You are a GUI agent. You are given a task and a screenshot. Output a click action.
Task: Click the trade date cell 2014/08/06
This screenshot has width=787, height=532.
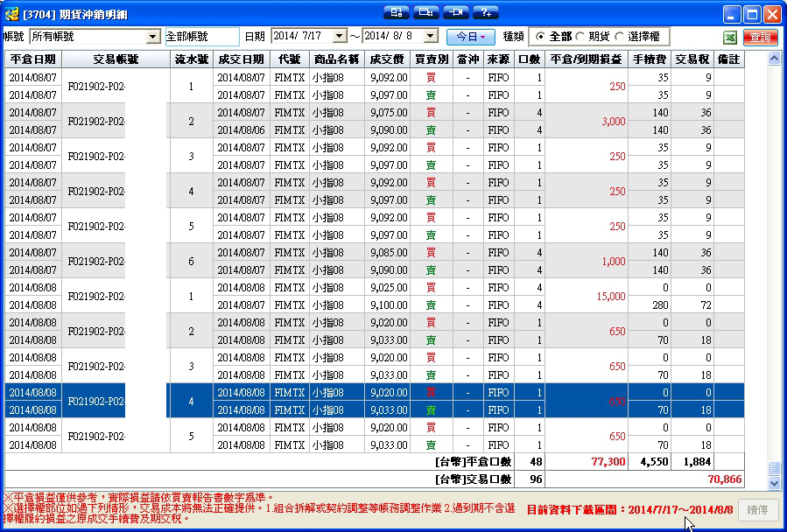(x=242, y=130)
